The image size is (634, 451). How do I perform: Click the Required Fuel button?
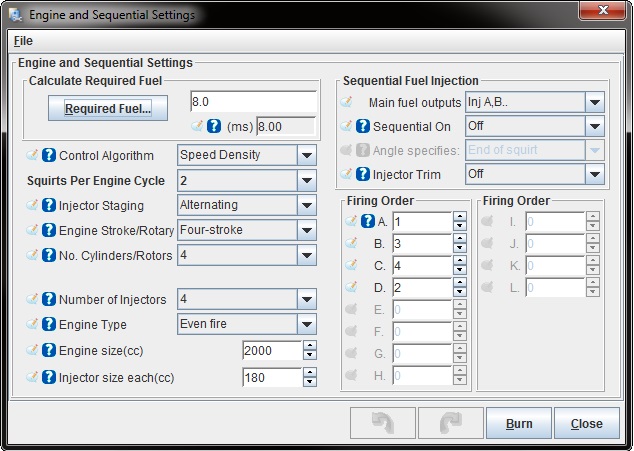(108, 109)
